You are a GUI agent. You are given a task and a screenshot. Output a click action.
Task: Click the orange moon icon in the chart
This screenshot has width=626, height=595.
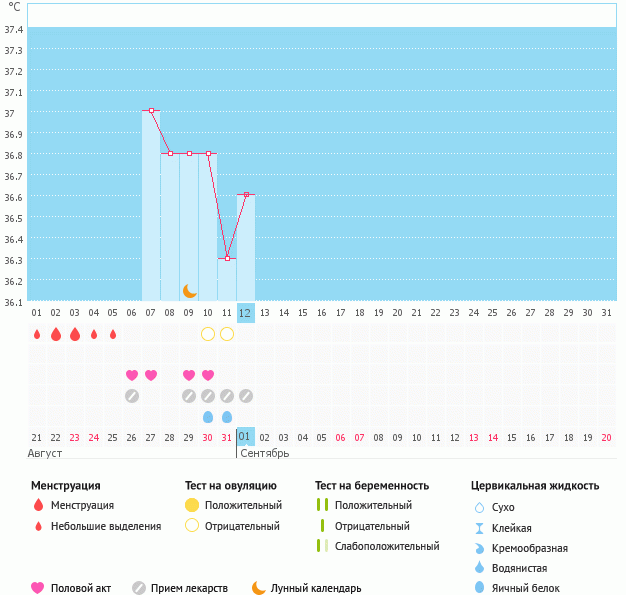190,291
